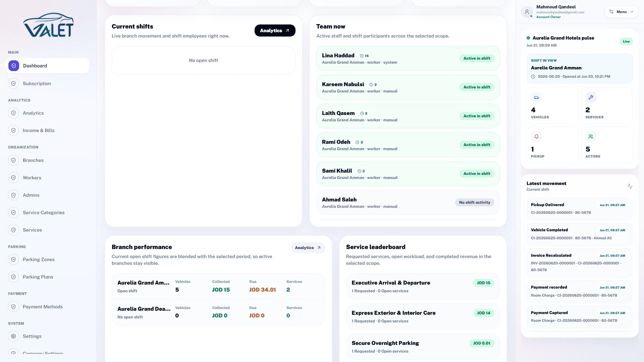This screenshot has width=644, height=362.
Task: Open Invoice Recalculated movement entry
Action: pyautogui.click(x=579, y=262)
